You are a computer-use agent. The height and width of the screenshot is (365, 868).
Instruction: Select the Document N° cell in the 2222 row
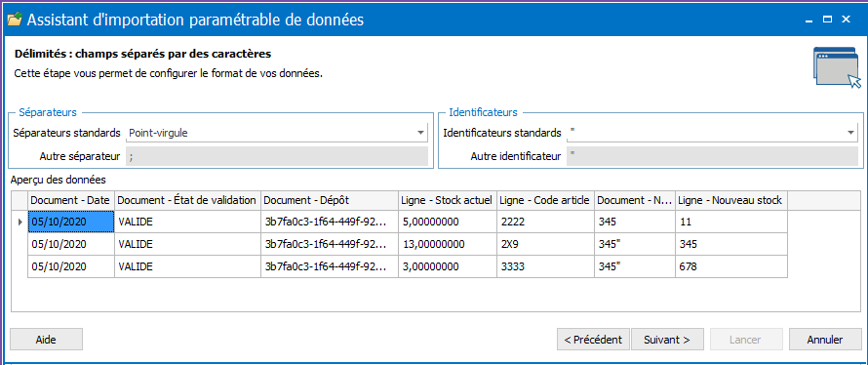click(636, 222)
